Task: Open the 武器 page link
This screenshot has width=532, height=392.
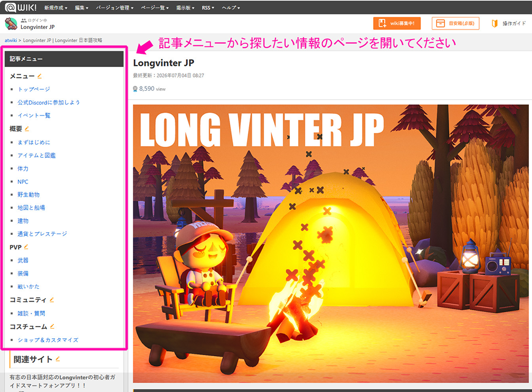Action: [23, 261]
